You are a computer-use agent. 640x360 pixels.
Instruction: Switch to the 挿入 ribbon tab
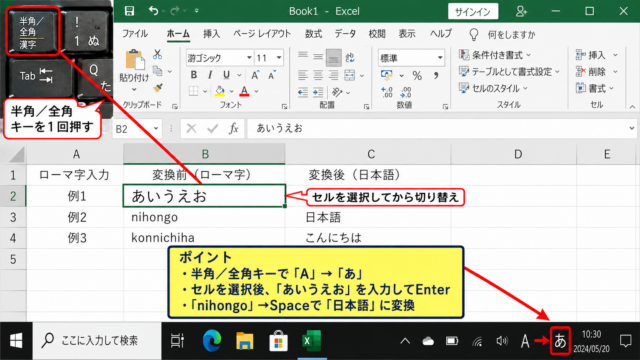[211, 34]
